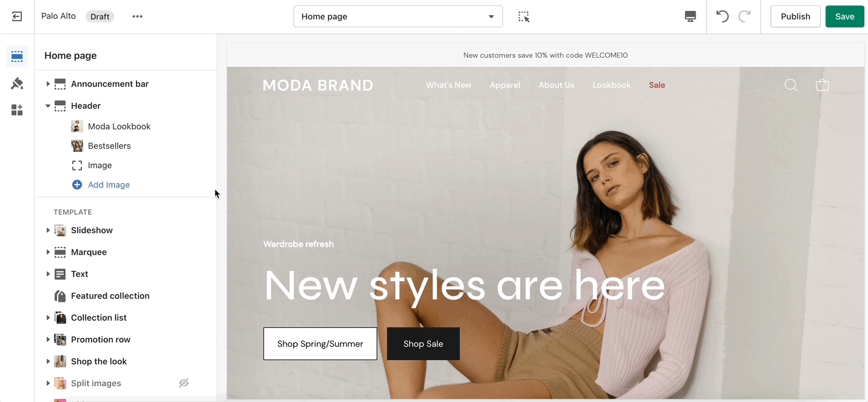Select the Moda Lookbook image block
Screen dimensions: 868x402
[x=119, y=126]
